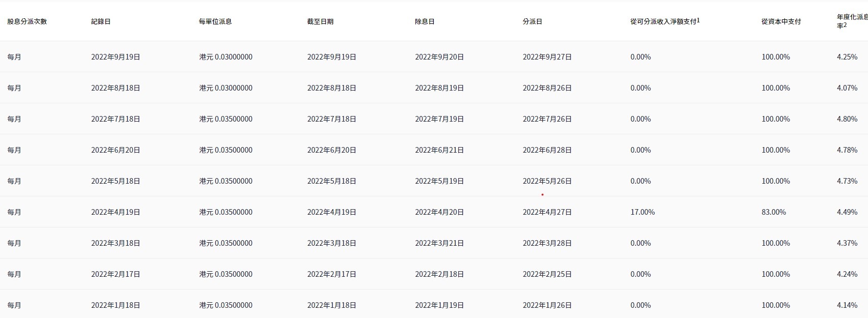Screen dimensions: 868x318
Task: Select record date 2022年2月17日 cell
Action: [x=116, y=274]
